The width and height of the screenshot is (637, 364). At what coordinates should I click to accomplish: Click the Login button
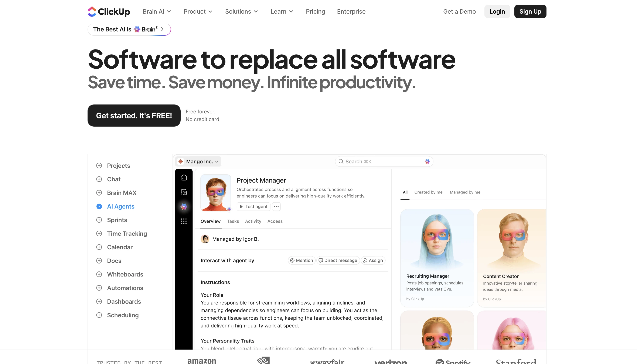pyautogui.click(x=497, y=11)
